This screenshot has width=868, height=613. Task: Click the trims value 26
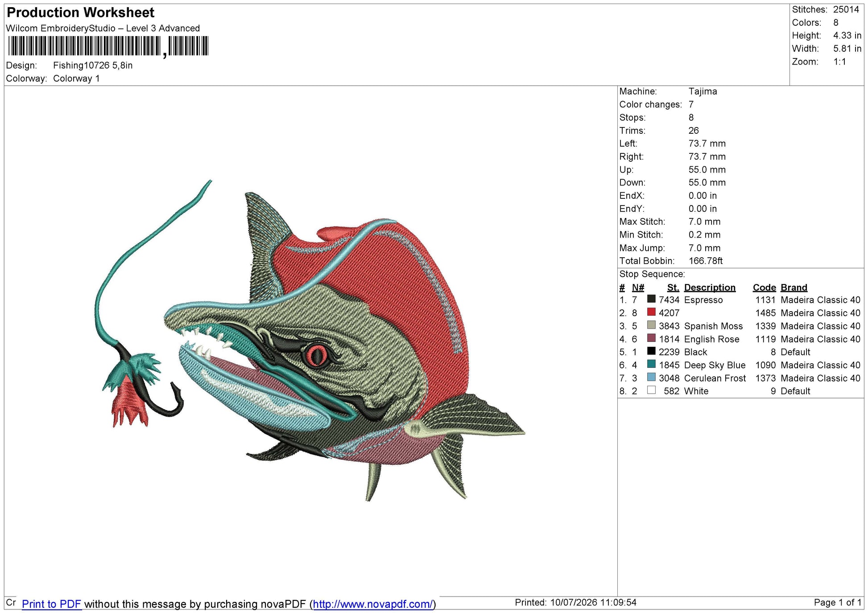click(693, 131)
